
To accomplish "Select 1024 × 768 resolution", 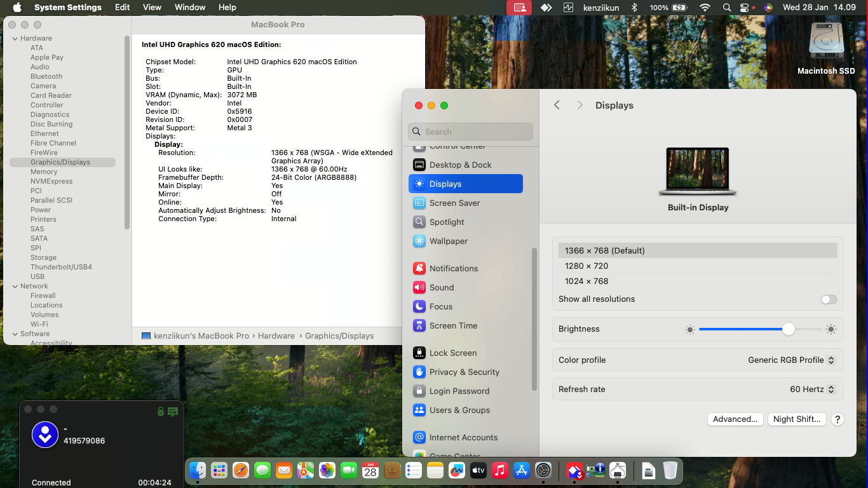I will tap(698, 281).
